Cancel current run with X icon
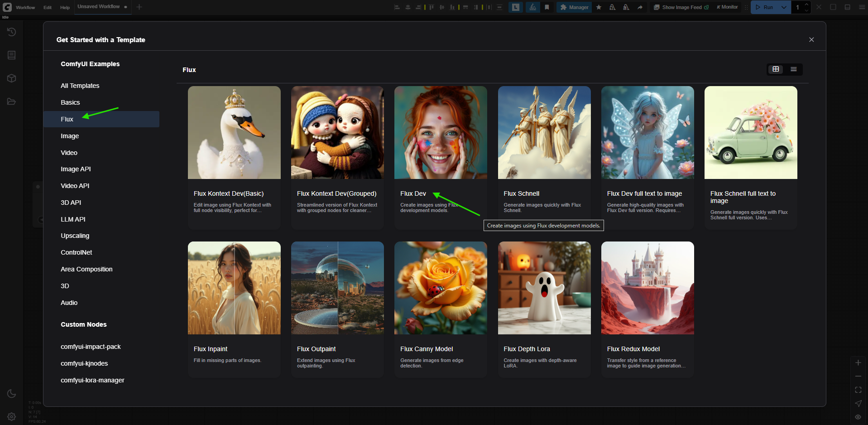This screenshot has width=868, height=425. [x=819, y=7]
